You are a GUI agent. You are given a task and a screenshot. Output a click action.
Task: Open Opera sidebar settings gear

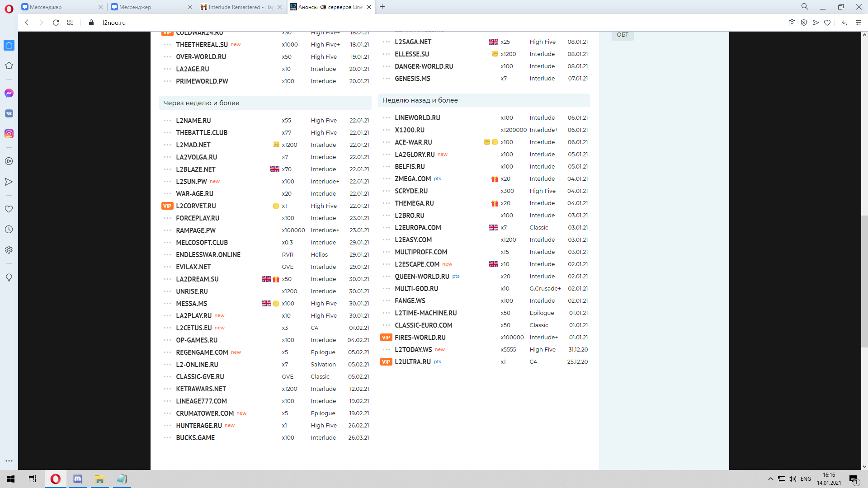(9, 250)
